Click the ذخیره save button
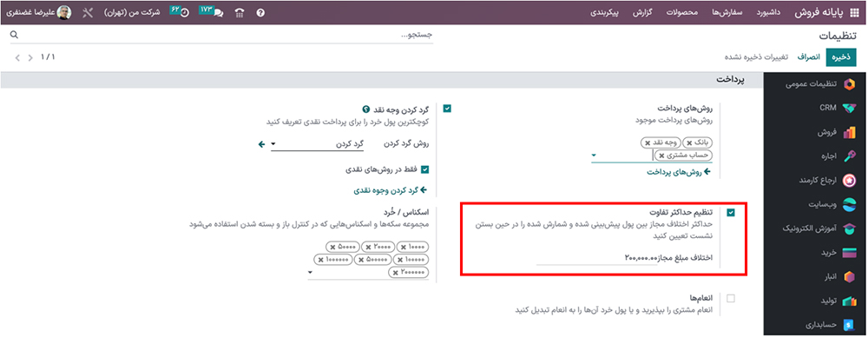This screenshot has height=338, width=868. click(x=840, y=57)
